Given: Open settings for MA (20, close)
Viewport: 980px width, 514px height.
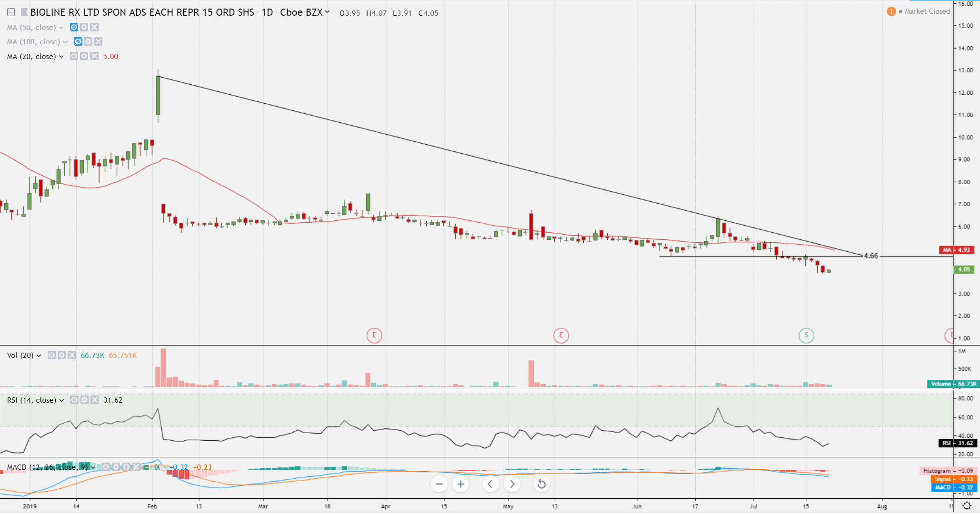Looking at the screenshot, I should click(x=84, y=56).
